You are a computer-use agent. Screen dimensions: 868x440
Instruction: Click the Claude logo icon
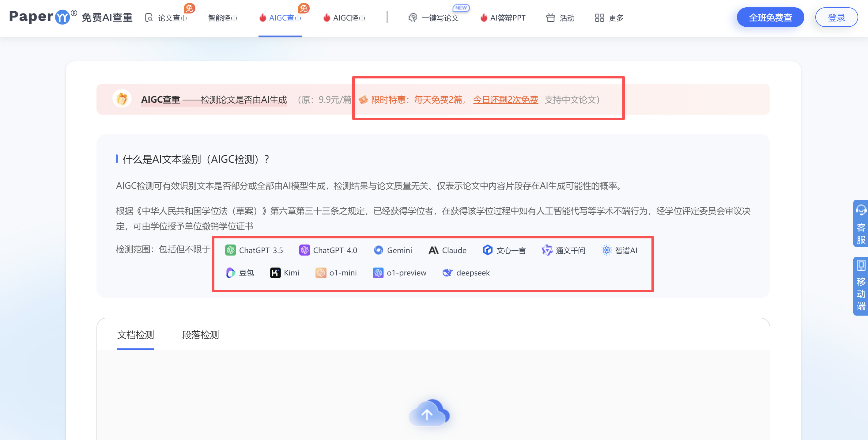pyautogui.click(x=433, y=250)
